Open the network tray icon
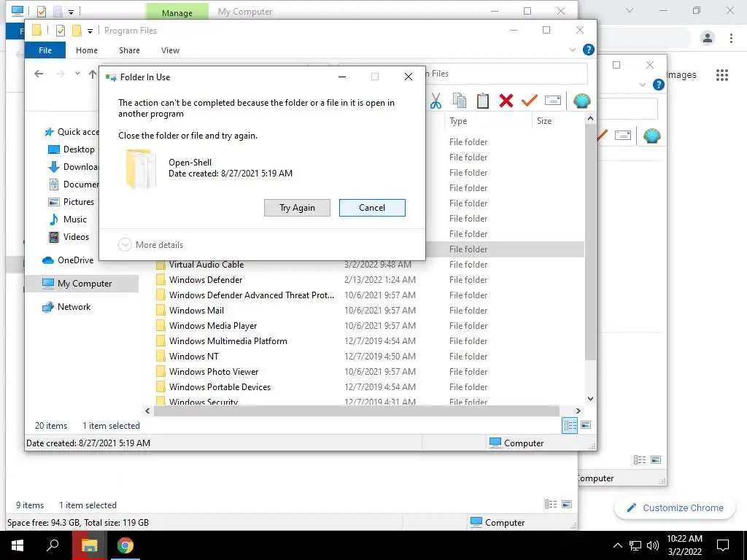 tap(635, 545)
